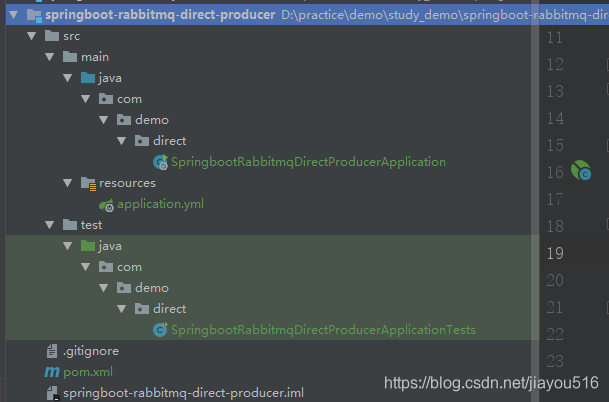Click the project tree vertical scrollbar
Viewport: 609px width, 402px height.
pyautogui.click(x=535, y=201)
